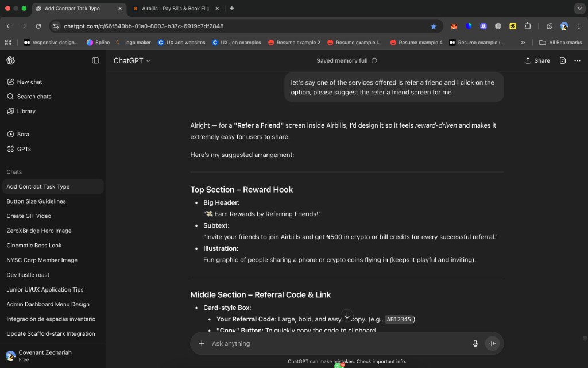
Task: Open the ZeroXBridge Hero Image chat
Action: click(53, 231)
